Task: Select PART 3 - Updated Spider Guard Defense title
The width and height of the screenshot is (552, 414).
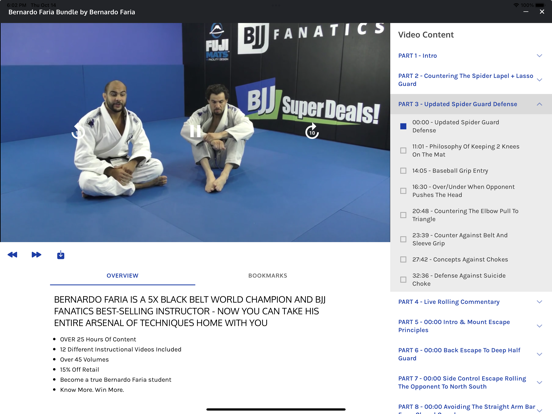Action: [458, 104]
